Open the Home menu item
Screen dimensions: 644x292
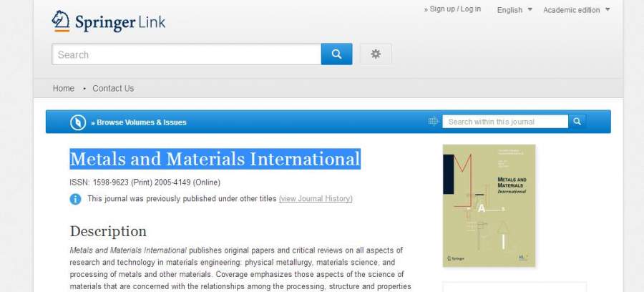(64, 88)
